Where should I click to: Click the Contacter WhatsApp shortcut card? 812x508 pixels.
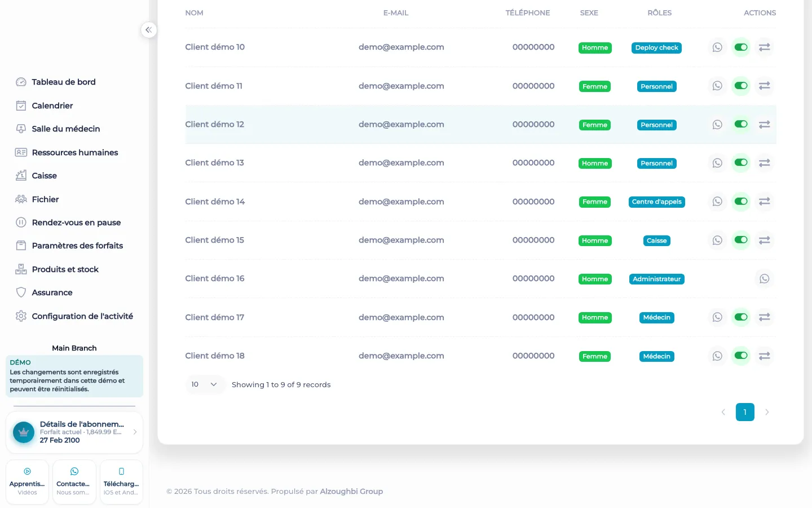[x=74, y=482]
